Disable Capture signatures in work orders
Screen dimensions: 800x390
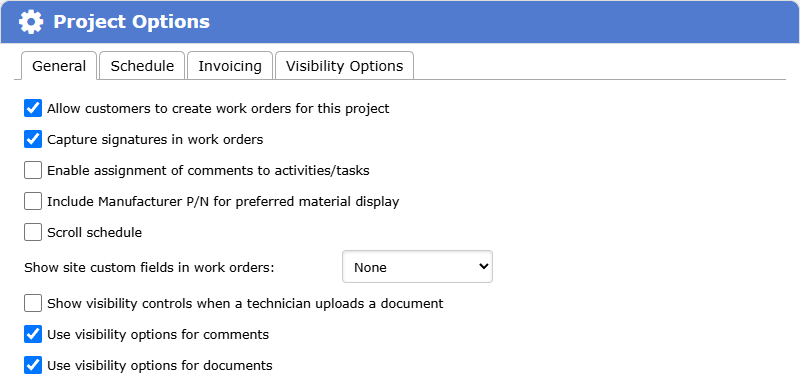pyautogui.click(x=33, y=139)
